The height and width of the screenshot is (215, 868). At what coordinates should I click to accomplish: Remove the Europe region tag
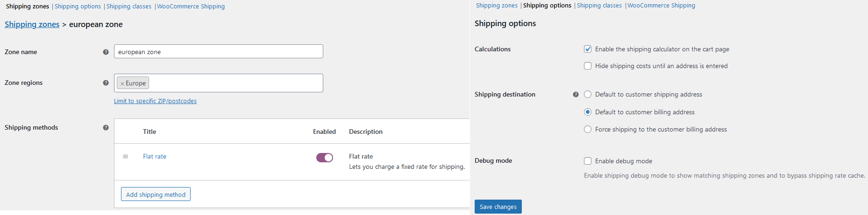click(122, 83)
